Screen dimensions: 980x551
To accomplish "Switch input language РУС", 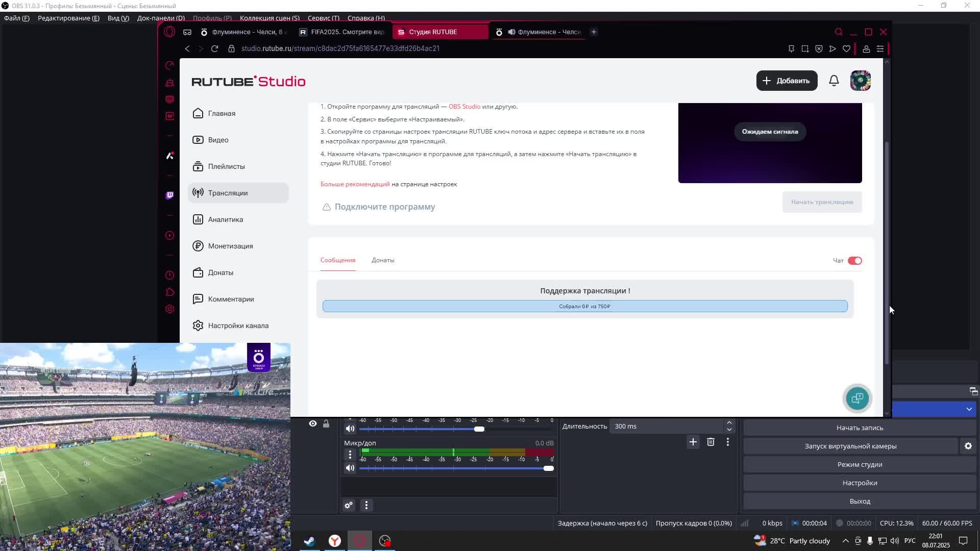I will pyautogui.click(x=910, y=541).
